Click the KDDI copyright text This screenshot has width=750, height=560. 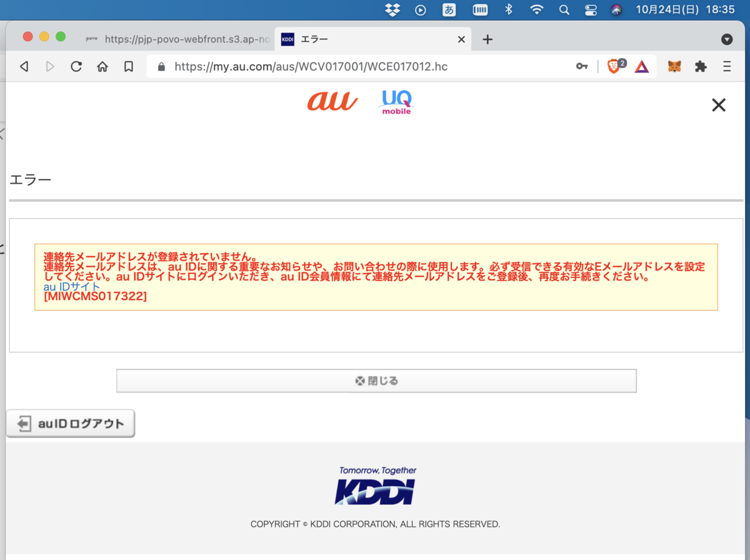[x=376, y=524]
